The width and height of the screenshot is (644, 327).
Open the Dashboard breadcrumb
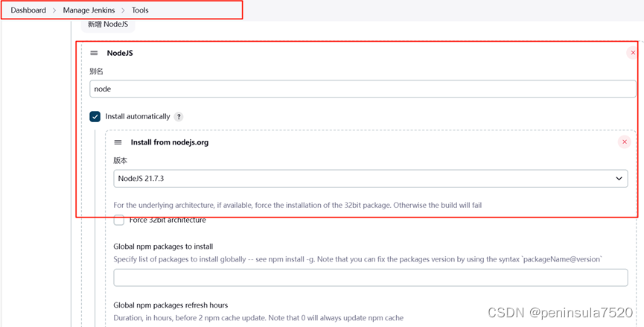click(28, 10)
